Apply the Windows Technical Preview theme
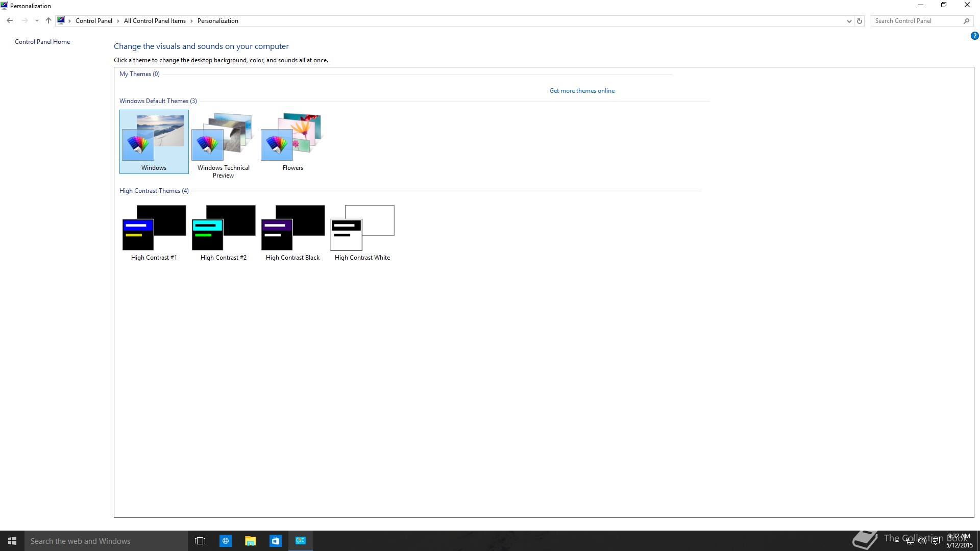Image resolution: width=980 pixels, height=551 pixels. (223, 145)
